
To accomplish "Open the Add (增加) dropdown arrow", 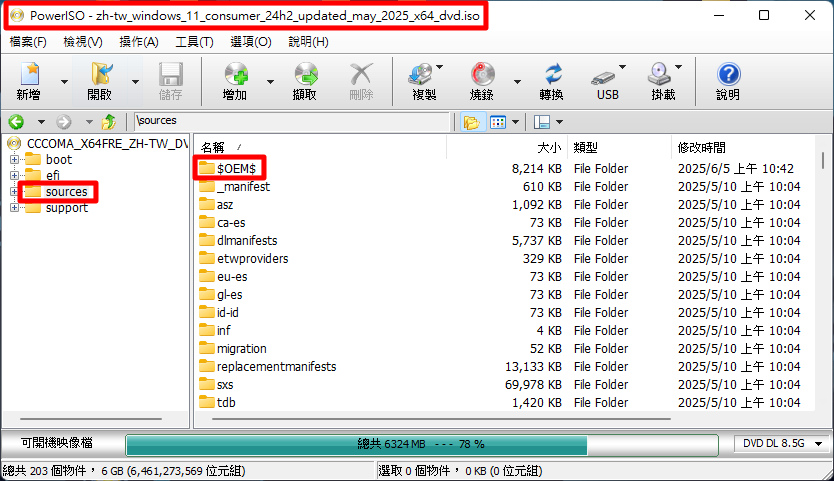I will (270, 82).
